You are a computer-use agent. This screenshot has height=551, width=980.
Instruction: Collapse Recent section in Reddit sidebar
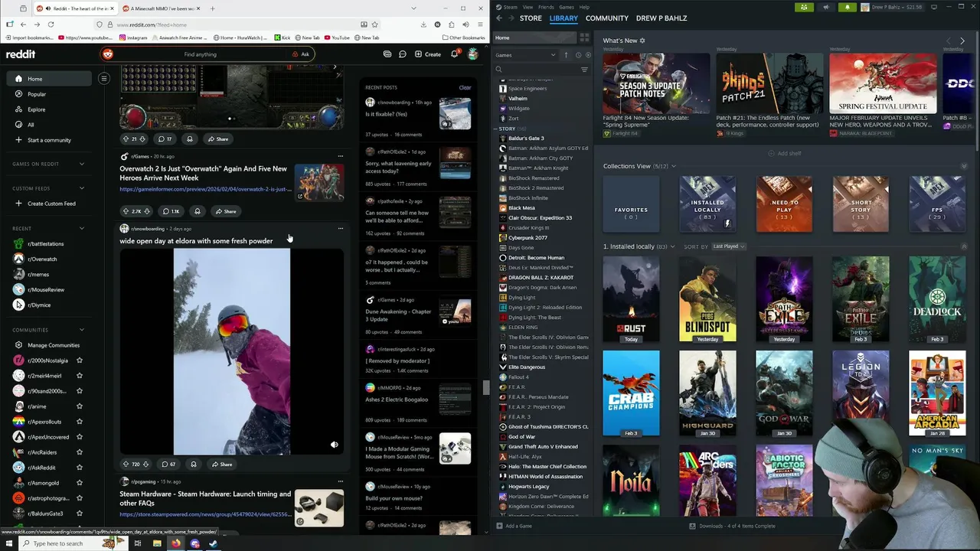click(81, 228)
